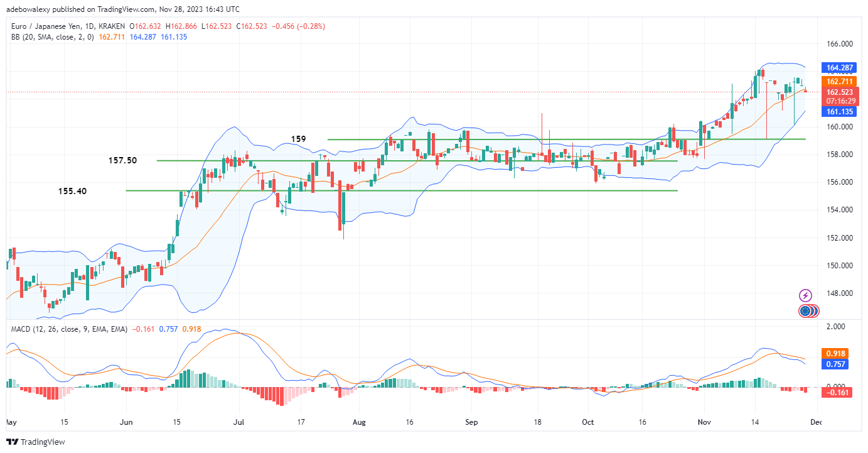The height and width of the screenshot is (453, 868).
Task: Open the EU flag economic event marker
Action: click(x=804, y=310)
